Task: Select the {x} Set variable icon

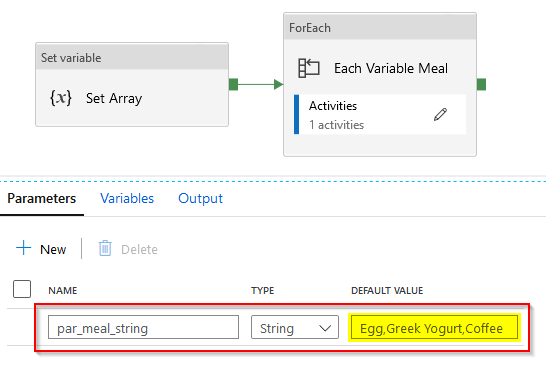Action: pos(61,97)
